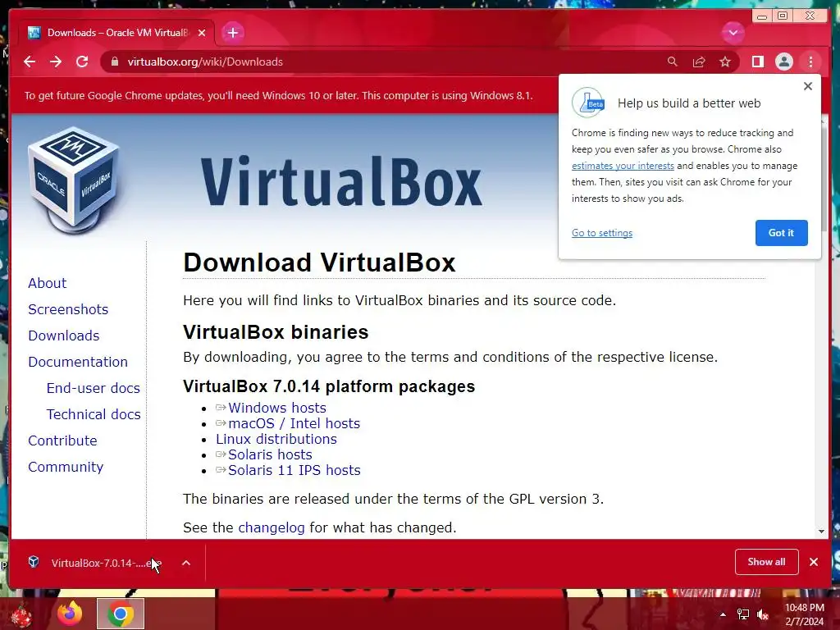The image size is (840, 630).
Task: Open the changelog link
Action: [x=271, y=527]
